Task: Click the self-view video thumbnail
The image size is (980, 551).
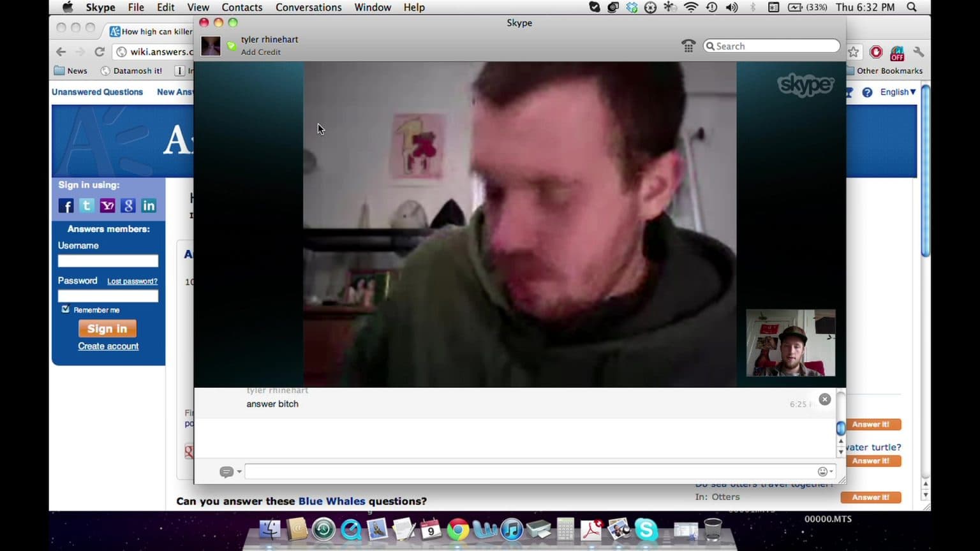Action: 791,343
